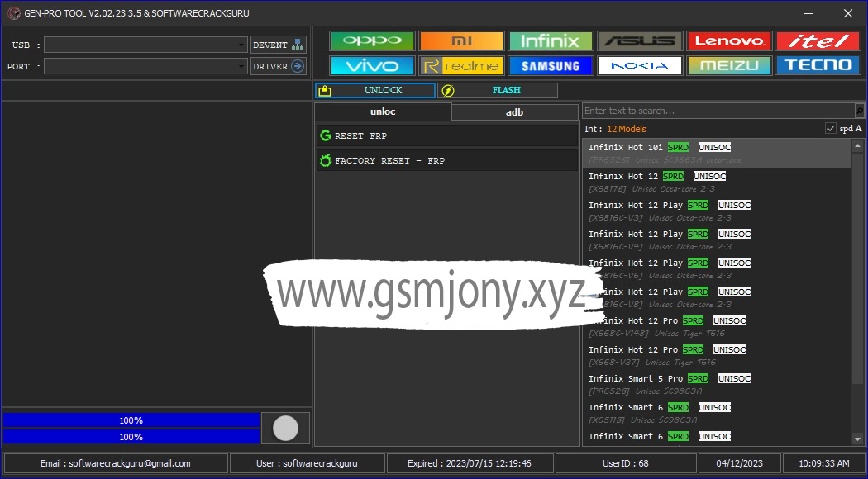Select Infinix Hot 12 Play X6816C-V3
Image resolution: width=868 pixels, height=479 pixels.
coord(717,211)
